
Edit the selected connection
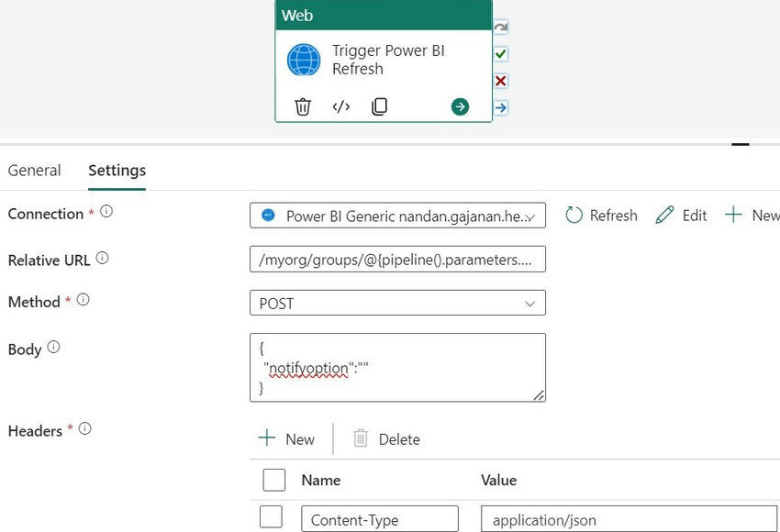[x=681, y=215]
